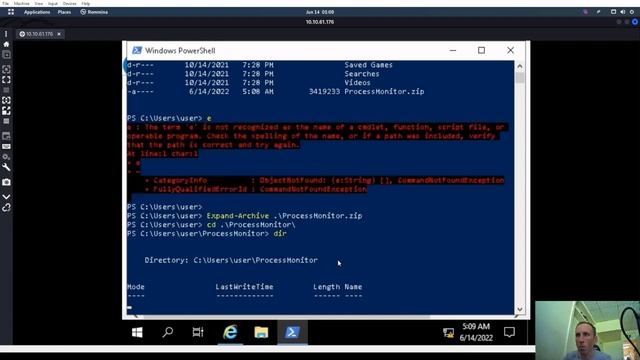
Task: Open the Input menu
Action: click(x=53, y=3)
